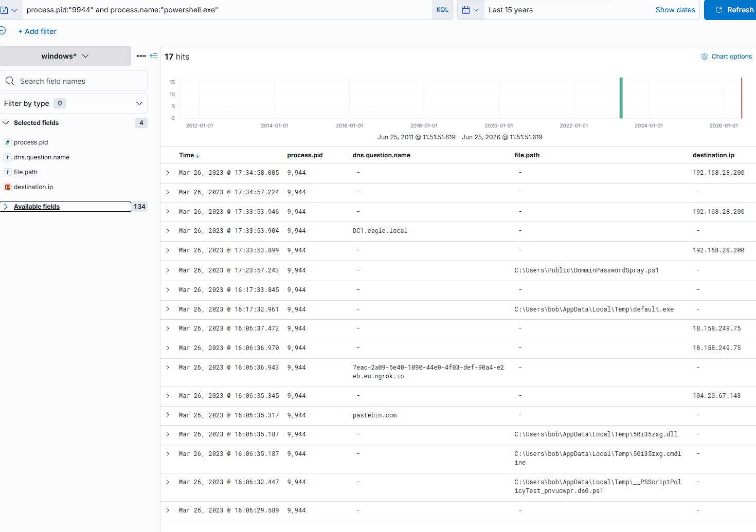Select dns.question.name field in sidebar

point(42,157)
